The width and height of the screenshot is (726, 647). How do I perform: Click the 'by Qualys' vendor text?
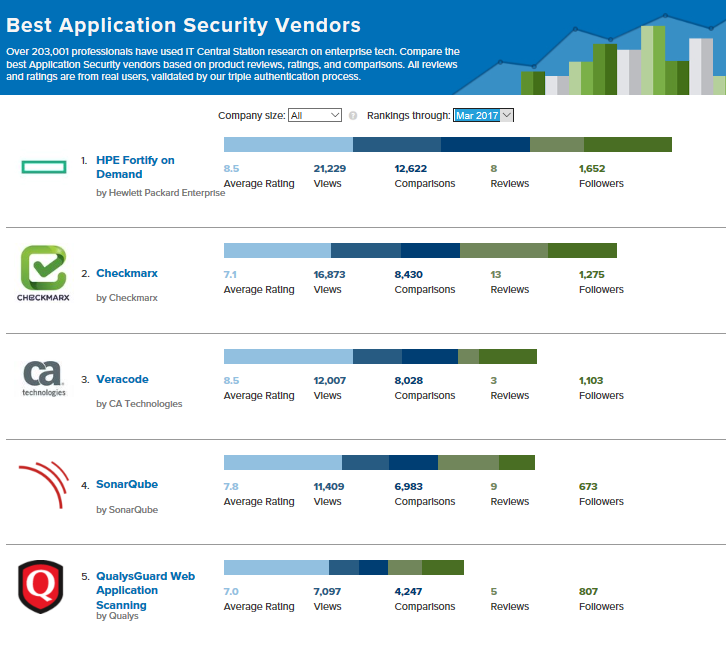117,616
